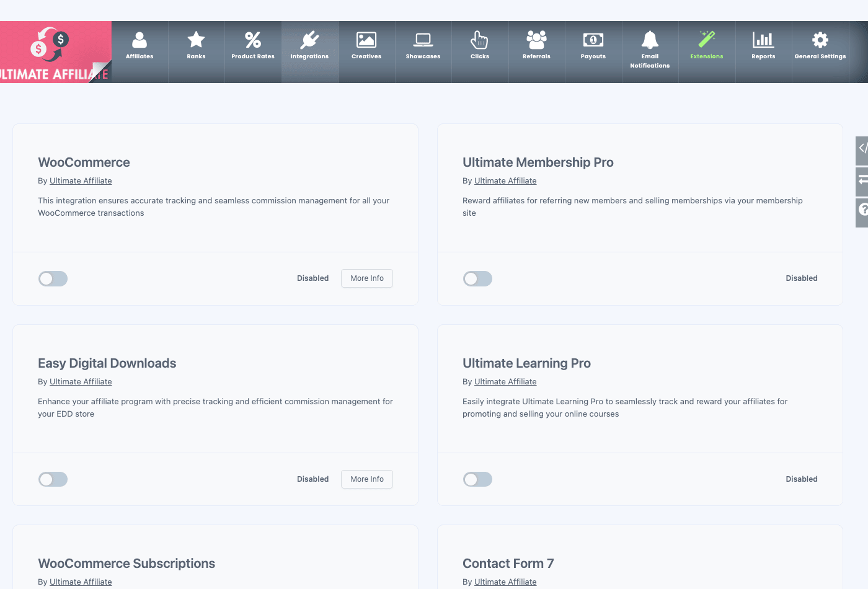
Task: Click the Contact Form 7 title
Action: [x=508, y=564]
